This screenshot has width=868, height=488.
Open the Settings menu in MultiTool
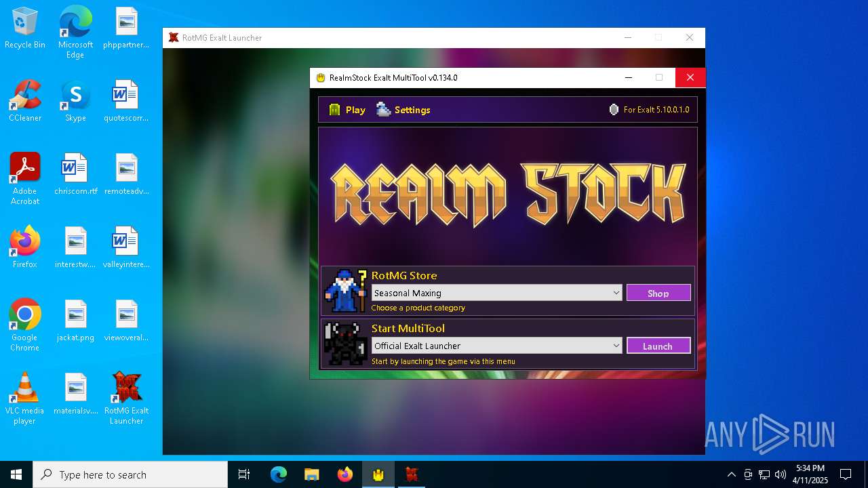403,110
